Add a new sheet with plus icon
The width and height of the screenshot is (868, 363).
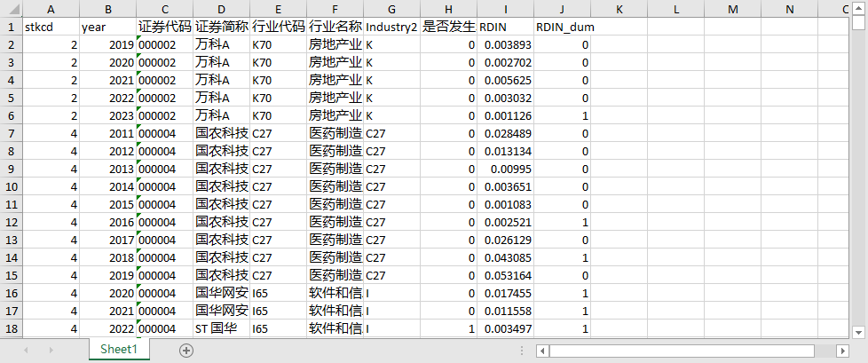point(186,351)
